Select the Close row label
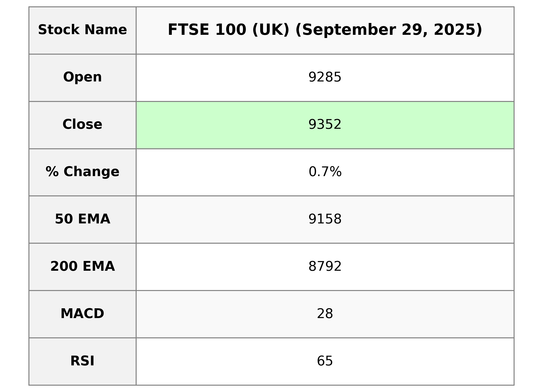543x392 pixels. pyautogui.click(x=82, y=124)
